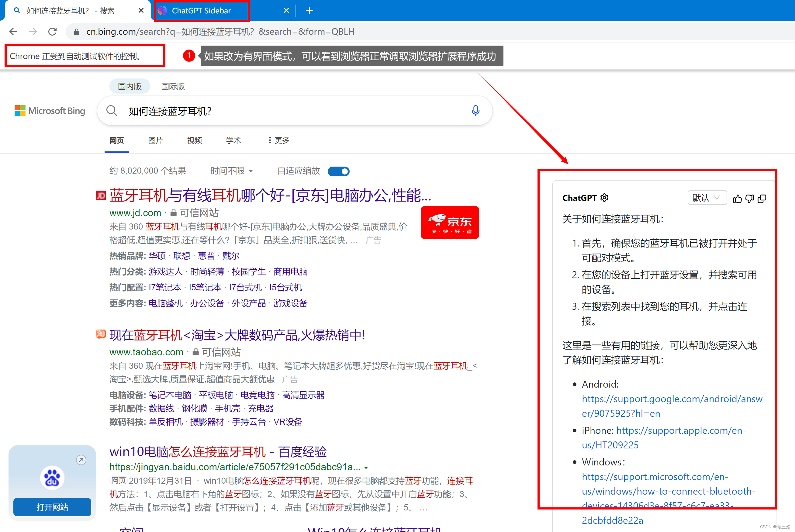Screen dimensions: 795x532
Task: Click the browser address bar URL
Action: click(x=220, y=32)
